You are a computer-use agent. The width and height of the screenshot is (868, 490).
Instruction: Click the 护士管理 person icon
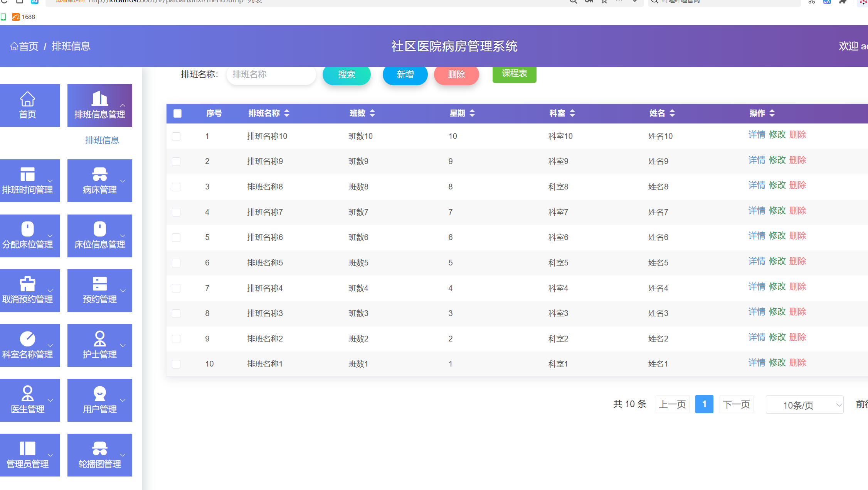click(x=99, y=339)
